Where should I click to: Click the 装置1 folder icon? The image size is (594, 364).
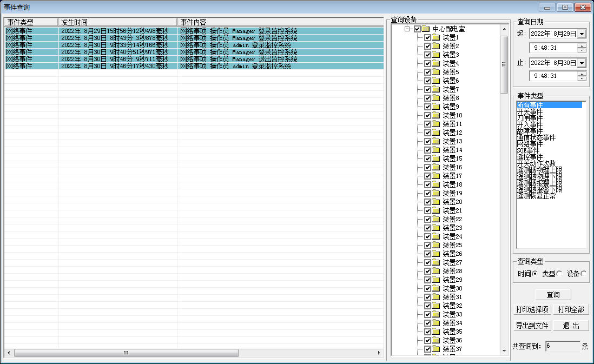(435, 37)
